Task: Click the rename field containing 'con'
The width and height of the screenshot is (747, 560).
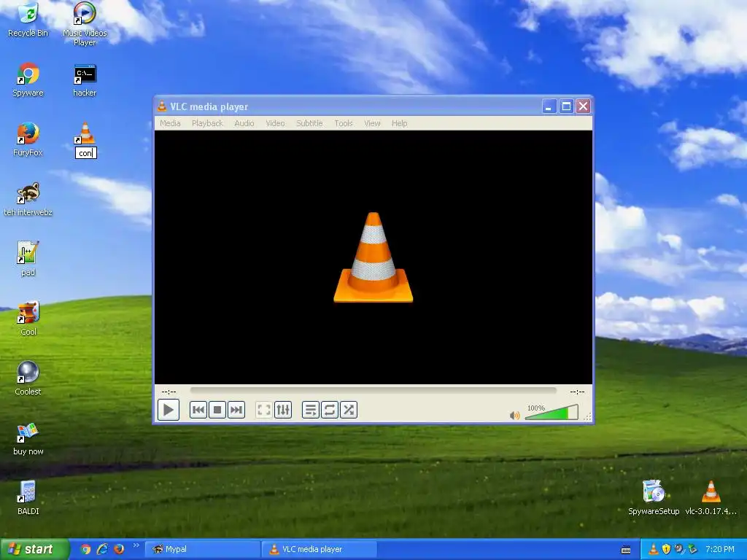Action: [86, 153]
